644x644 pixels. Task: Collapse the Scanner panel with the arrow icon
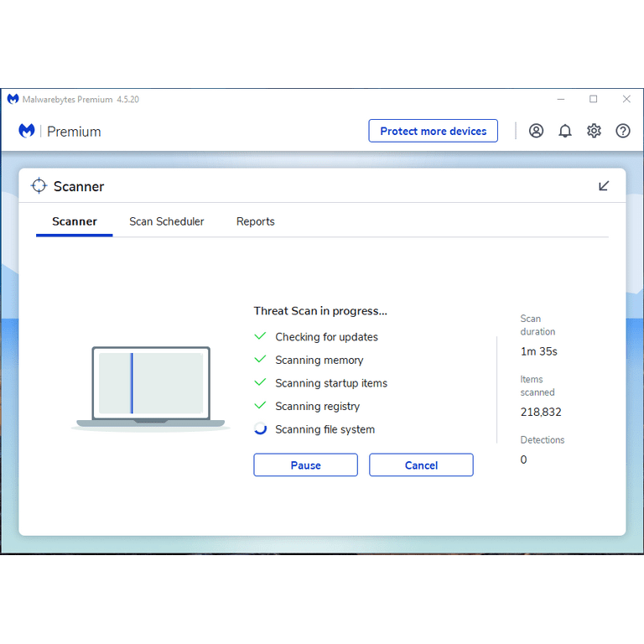pos(604,186)
